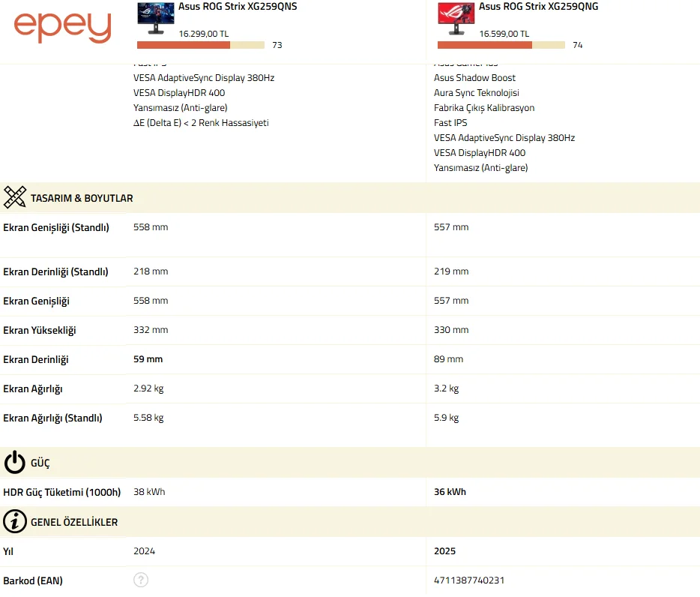This screenshot has height=597, width=700.
Task: Select the barcode '4711387740231'
Action: coord(469,580)
